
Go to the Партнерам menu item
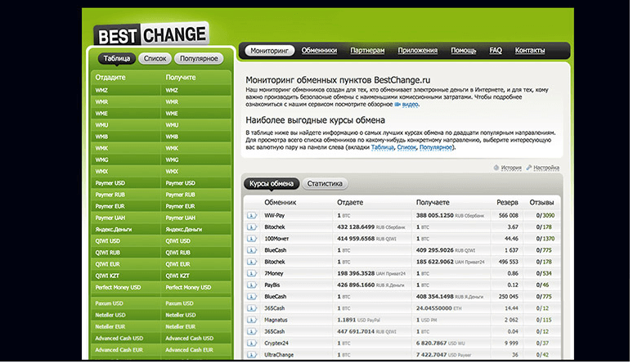point(367,51)
